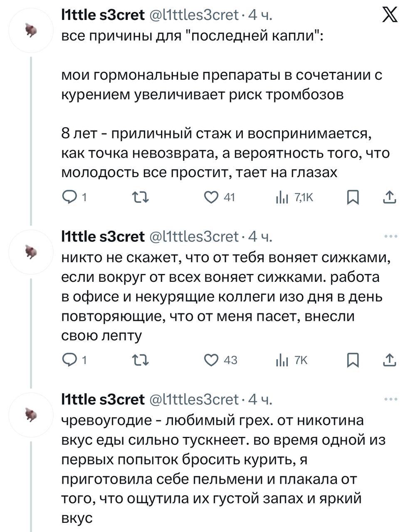Share the second tweet about сижками
This screenshot has height=532, width=408.
pos(389,360)
